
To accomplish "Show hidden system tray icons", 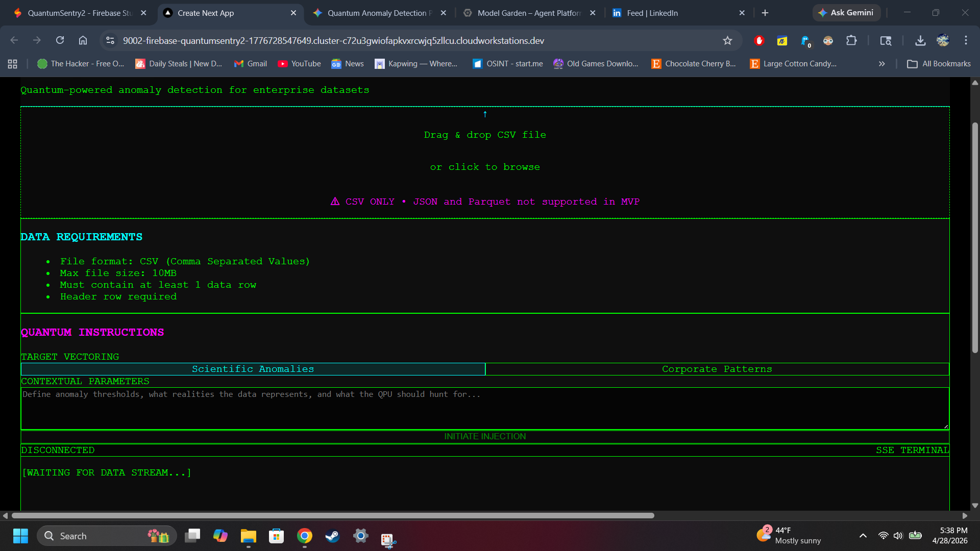I will click(863, 536).
